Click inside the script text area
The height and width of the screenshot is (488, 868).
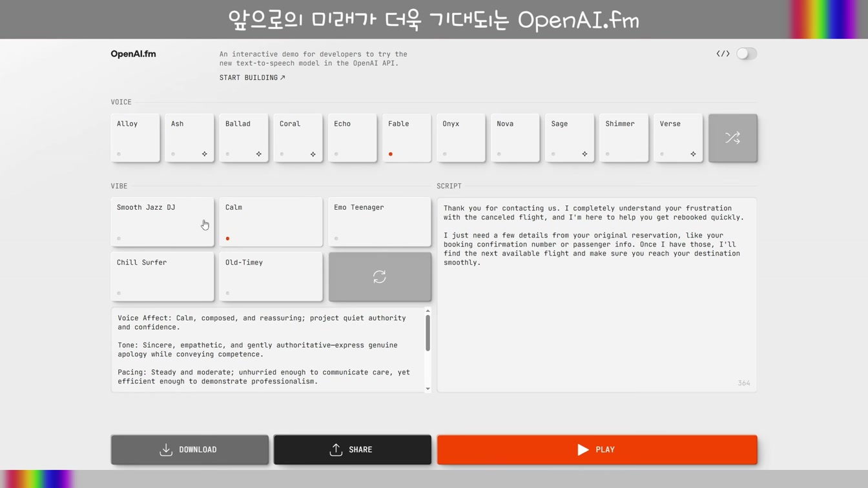[597, 295]
